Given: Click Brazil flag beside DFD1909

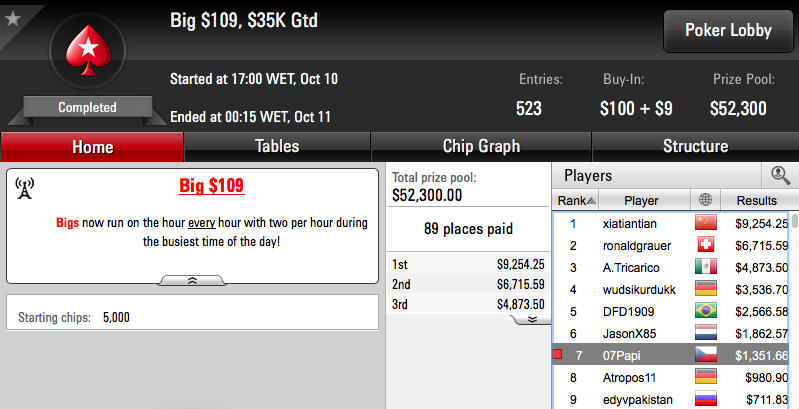Looking at the screenshot, I should (706, 311).
